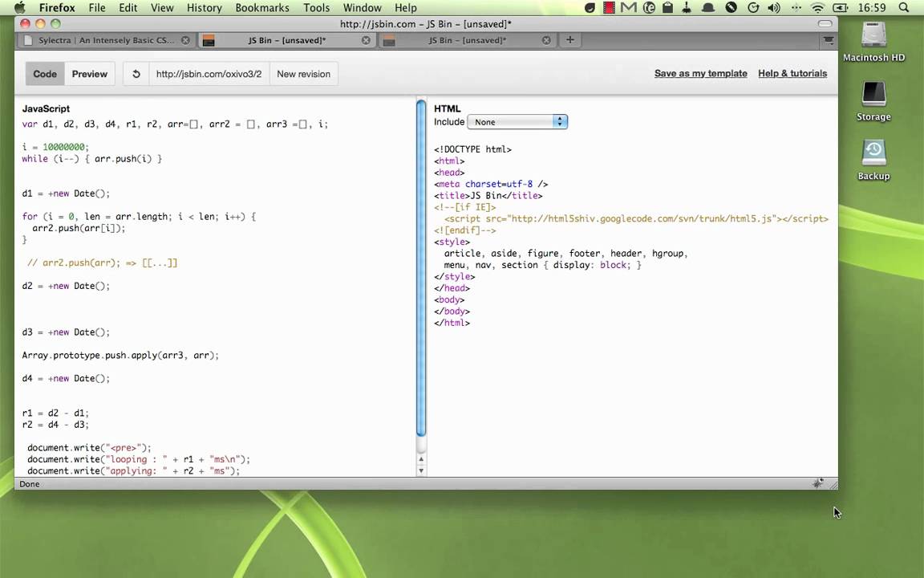Open the Bookmarks menu
This screenshot has height=578, width=924.
[262, 8]
